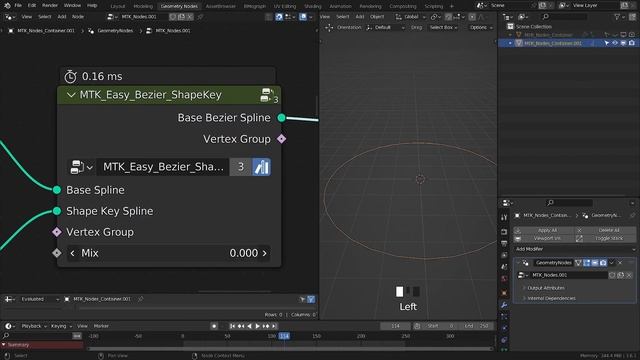Increase the Mix value with right arrow
Screen dimensions: 640x360
click(264, 253)
